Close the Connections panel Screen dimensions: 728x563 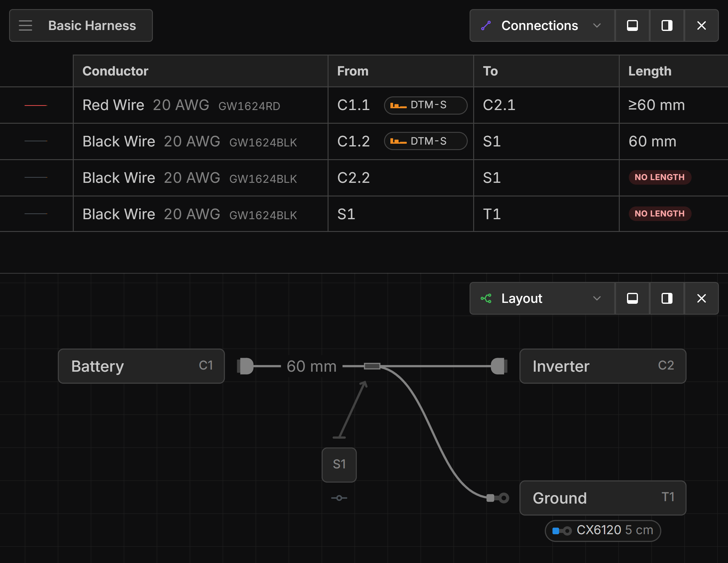701,26
